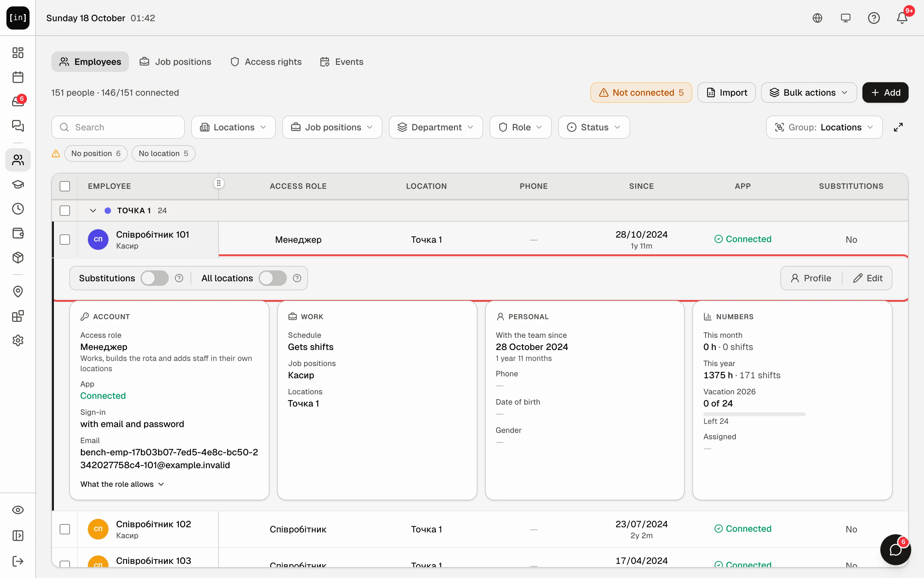
Task: Click the log out icon in sidebar
Action: [x=18, y=561]
